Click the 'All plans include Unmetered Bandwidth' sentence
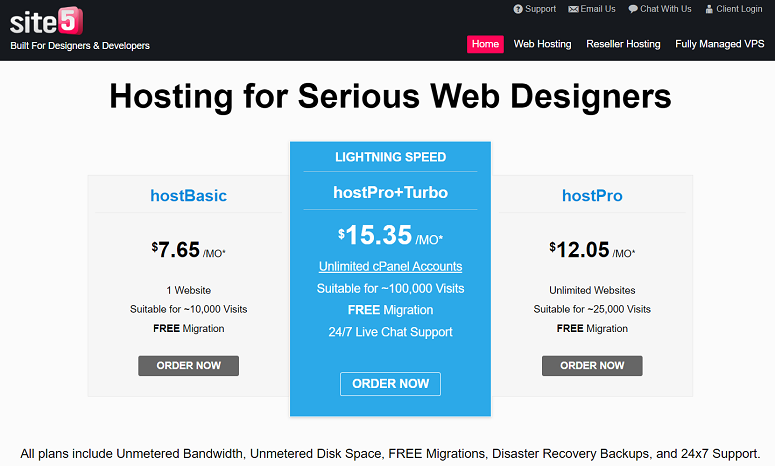 (390, 454)
